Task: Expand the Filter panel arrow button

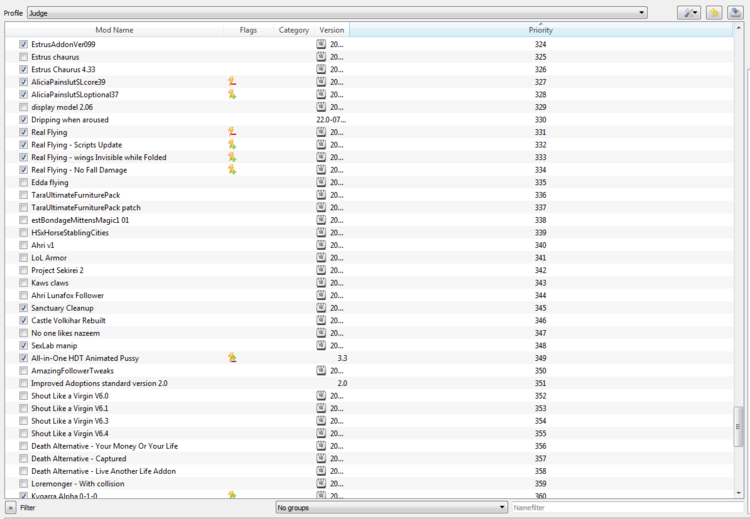Action: [11, 508]
